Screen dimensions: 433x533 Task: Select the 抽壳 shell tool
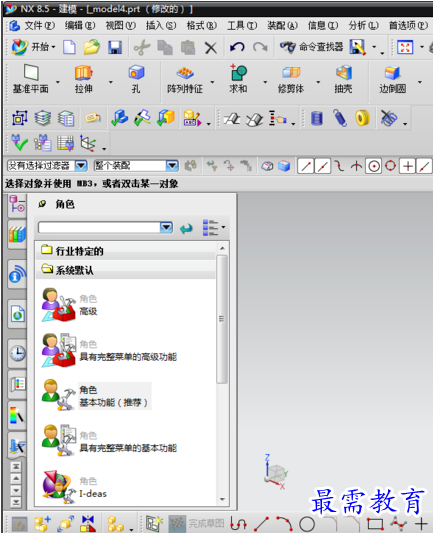pyautogui.click(x=343, y=80)
